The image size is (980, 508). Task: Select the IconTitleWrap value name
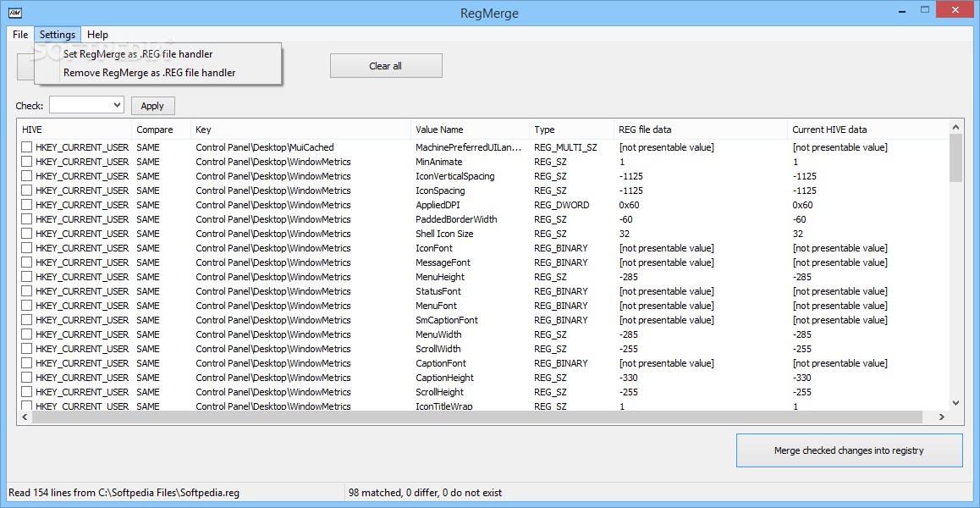point(443,406)
